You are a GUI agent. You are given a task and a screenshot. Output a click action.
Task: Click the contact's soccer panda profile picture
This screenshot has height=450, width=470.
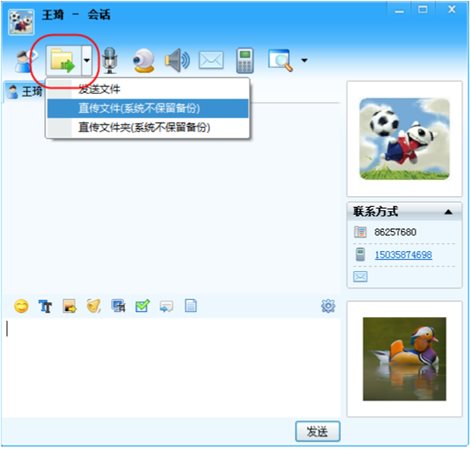pos(405,139)
